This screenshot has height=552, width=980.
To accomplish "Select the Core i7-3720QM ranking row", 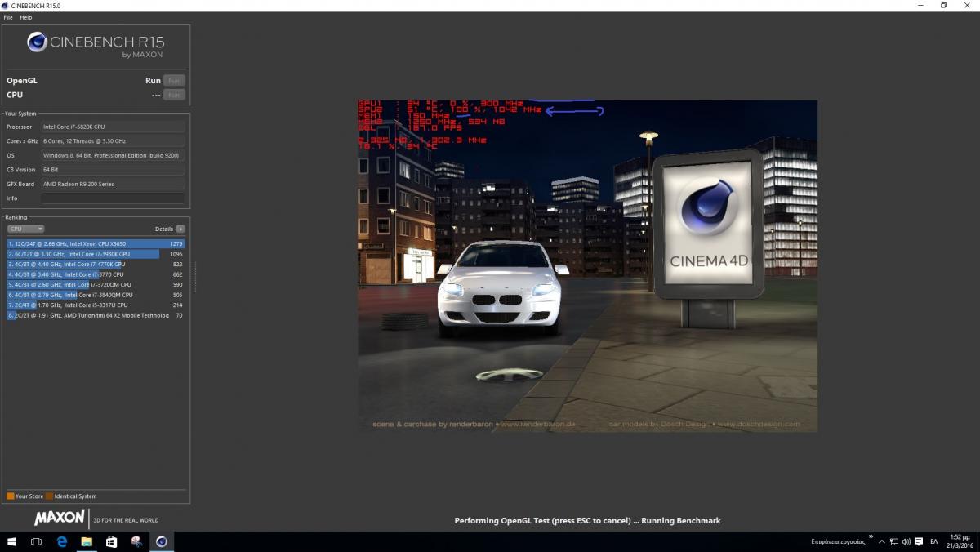I will coord(96,285).
